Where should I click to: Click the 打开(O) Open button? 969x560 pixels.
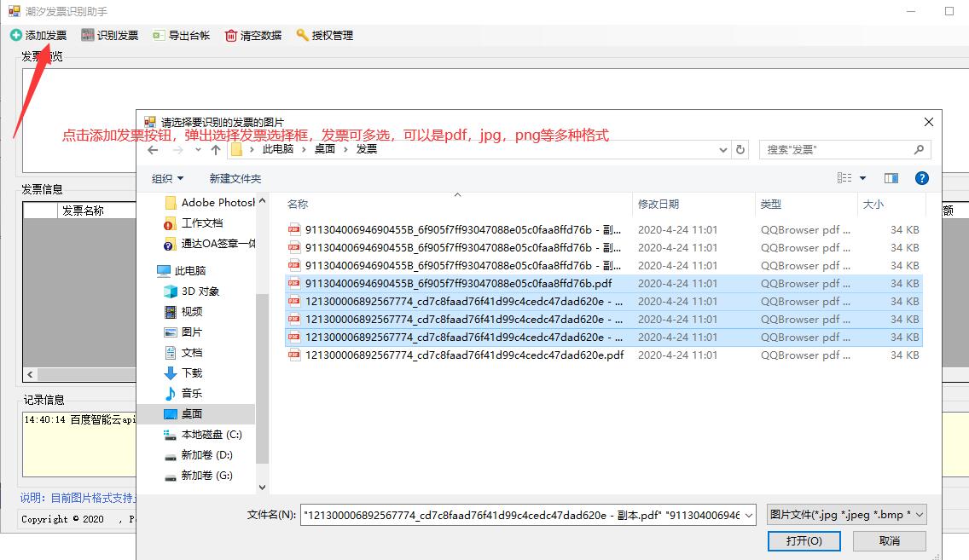(804, 540)
